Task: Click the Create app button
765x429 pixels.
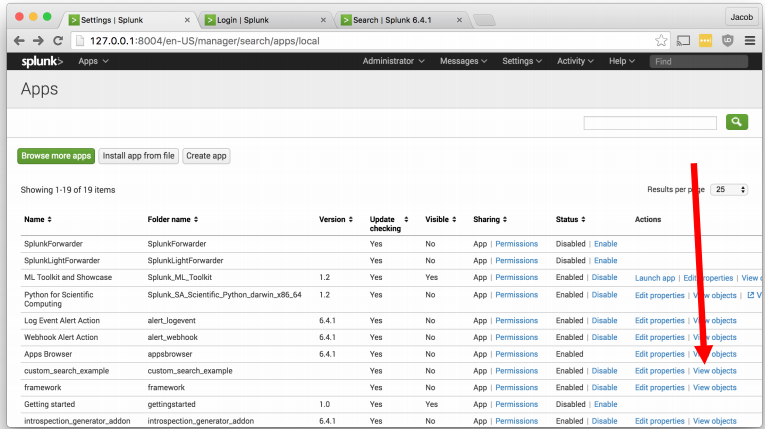Action: (206, 156)
